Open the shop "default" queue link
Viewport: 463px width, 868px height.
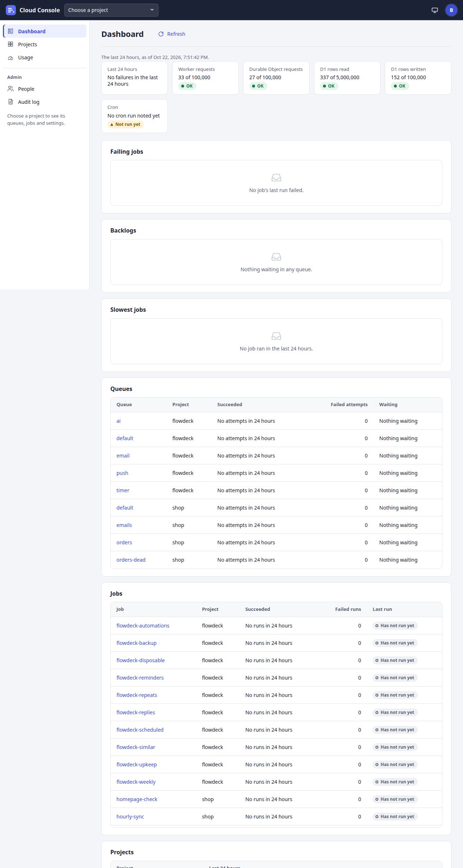coord(125,508)
